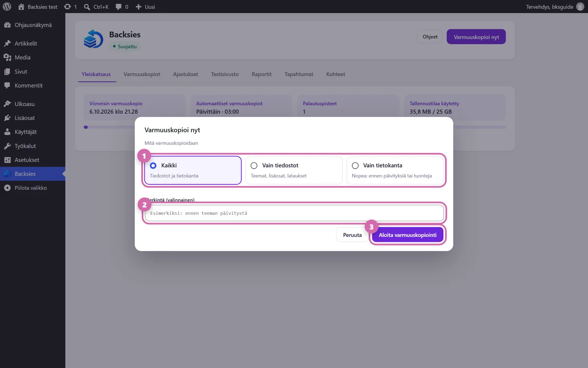This screenshot has width=588, height=368.
Task: Click the Ohjausnäkymä dashboard icon
Action: [x=7, y=25]
